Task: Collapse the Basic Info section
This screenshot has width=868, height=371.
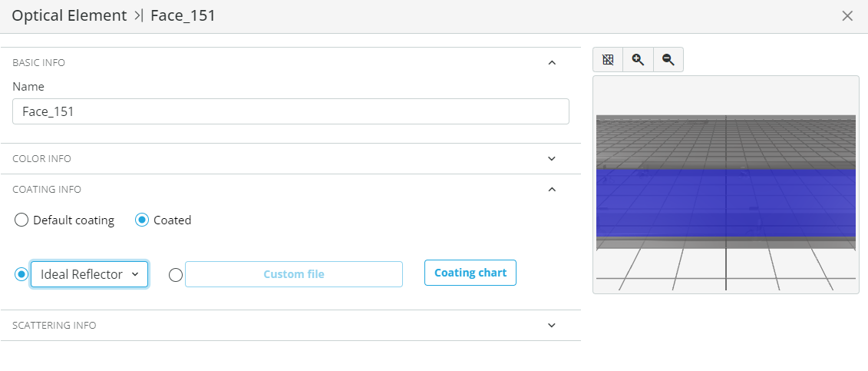Action: (x=551, y=62)
